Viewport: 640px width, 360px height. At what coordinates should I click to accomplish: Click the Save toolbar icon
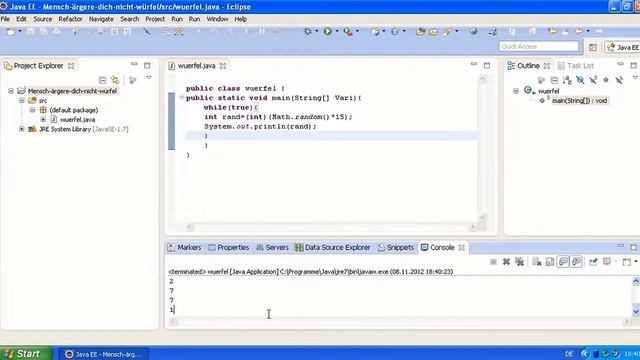31,31
